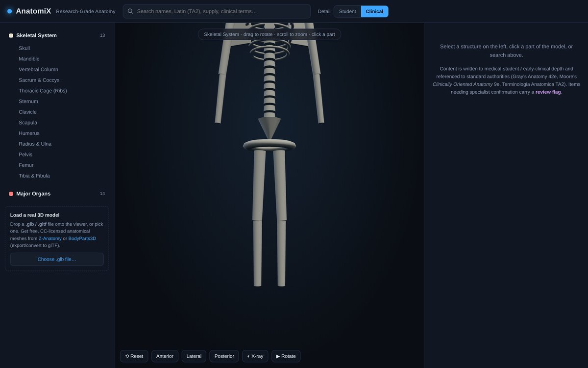The width and height of the screenshot is (588, 368).
Task: Collapse the Skeletal System section
Action: pyautogui.click(x=57, y=35)
